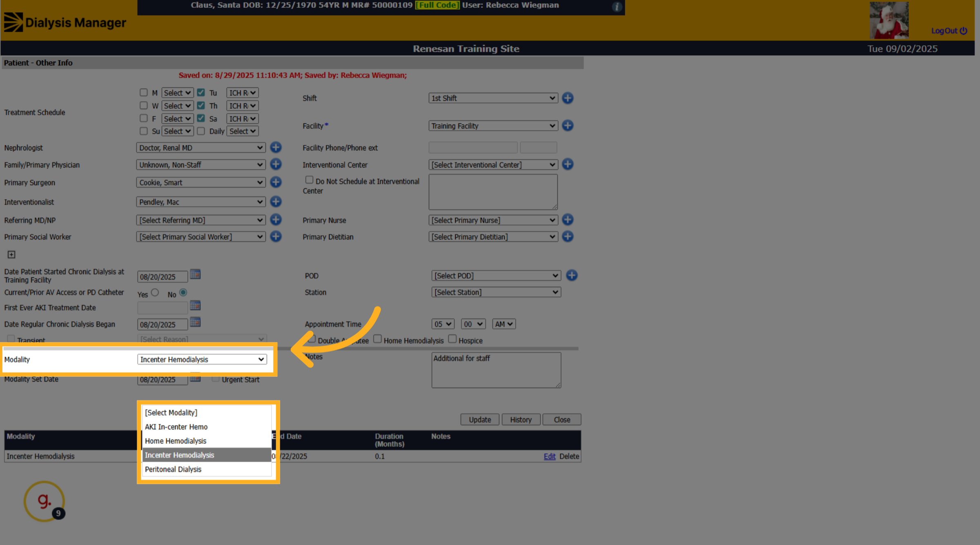Open calendar for First Ever AKI Treatment Date

(x=195, y=305)
